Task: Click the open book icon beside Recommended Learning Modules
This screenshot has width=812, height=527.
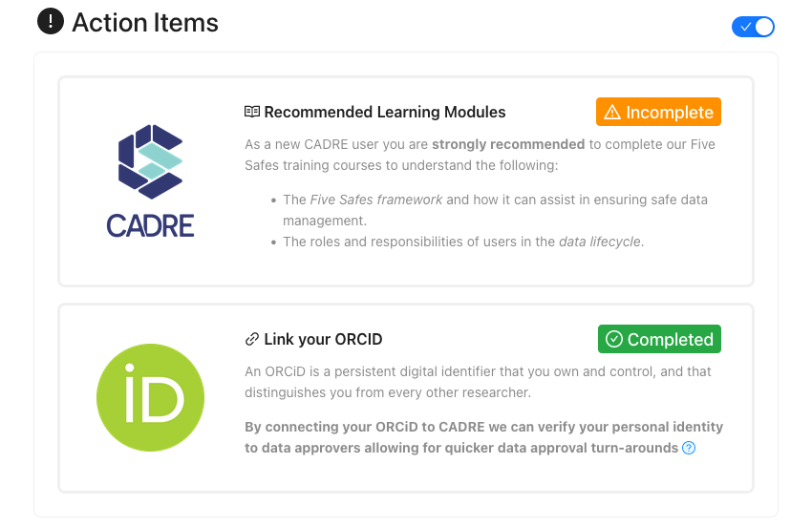Action: [x=252, y=112]
